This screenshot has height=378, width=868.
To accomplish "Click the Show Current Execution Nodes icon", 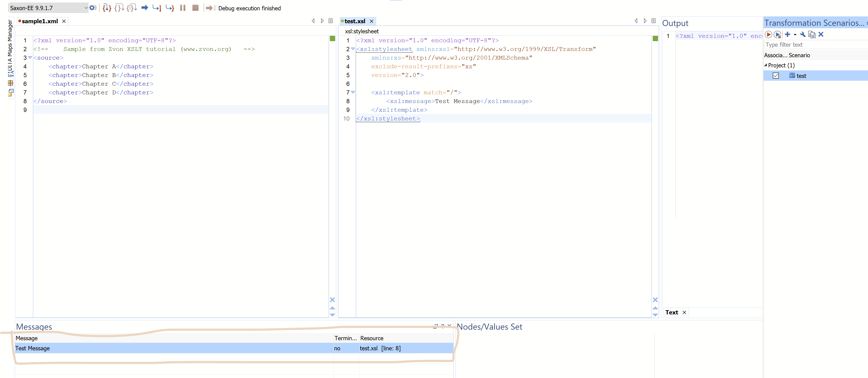I will [211, 8].
